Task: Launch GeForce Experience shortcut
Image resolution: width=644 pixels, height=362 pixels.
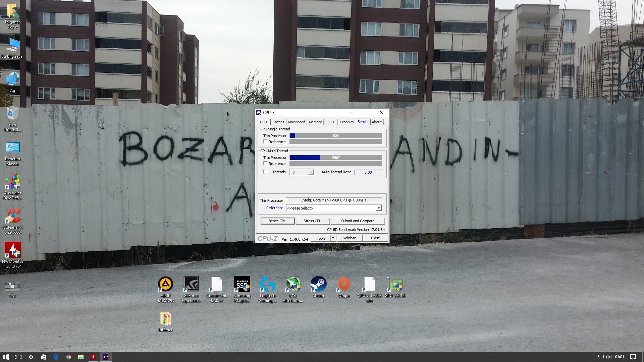Action: 191,290
